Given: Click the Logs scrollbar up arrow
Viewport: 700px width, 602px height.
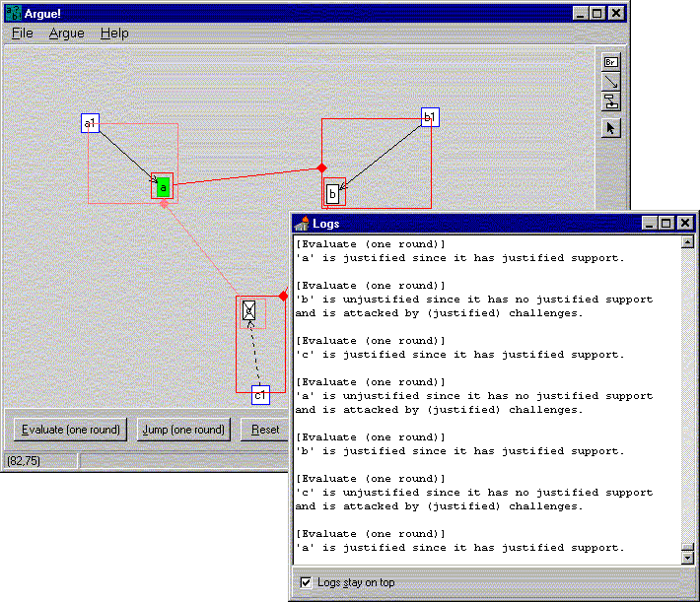Looking at the screenshot, I should coord(687,242).
